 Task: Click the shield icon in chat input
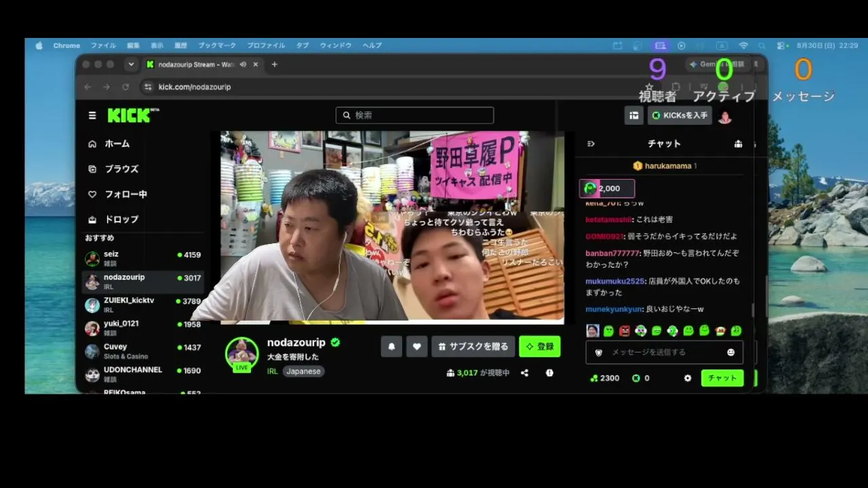(x=598, y=352)
